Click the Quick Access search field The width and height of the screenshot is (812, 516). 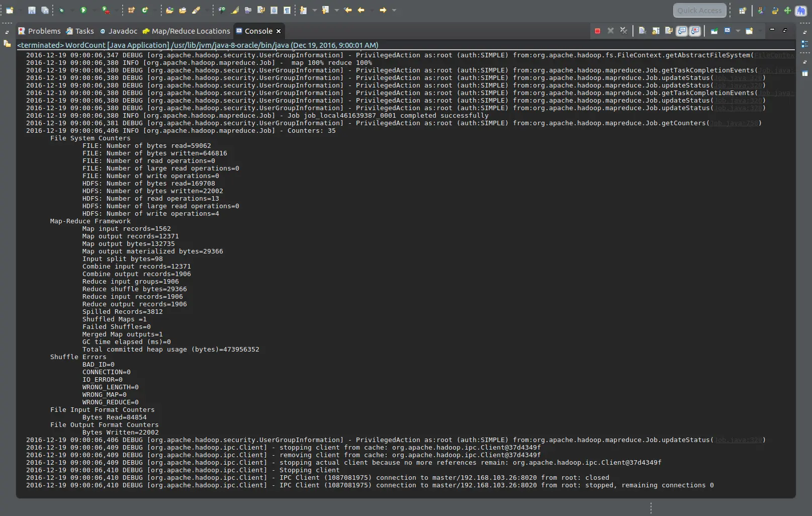700,10
